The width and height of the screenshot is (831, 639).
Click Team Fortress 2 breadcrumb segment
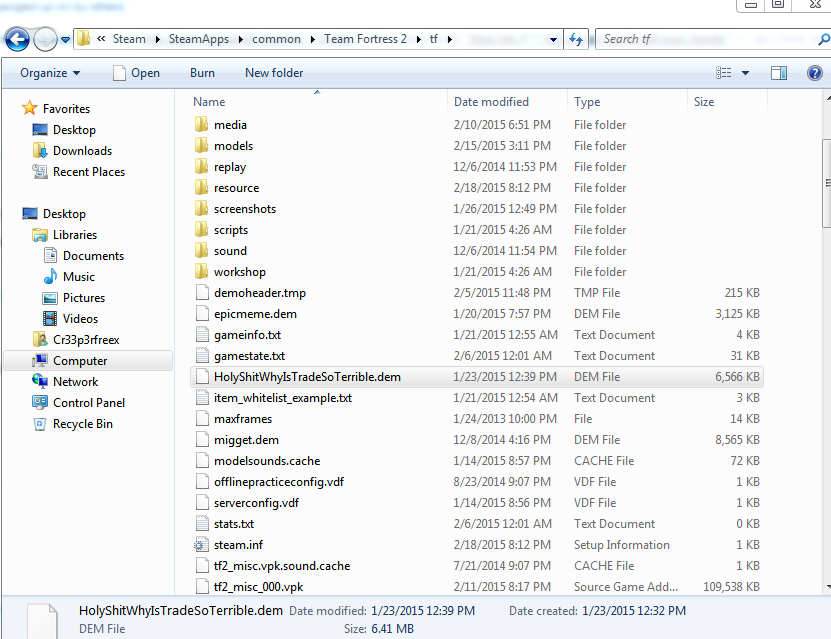pos(365,39)
